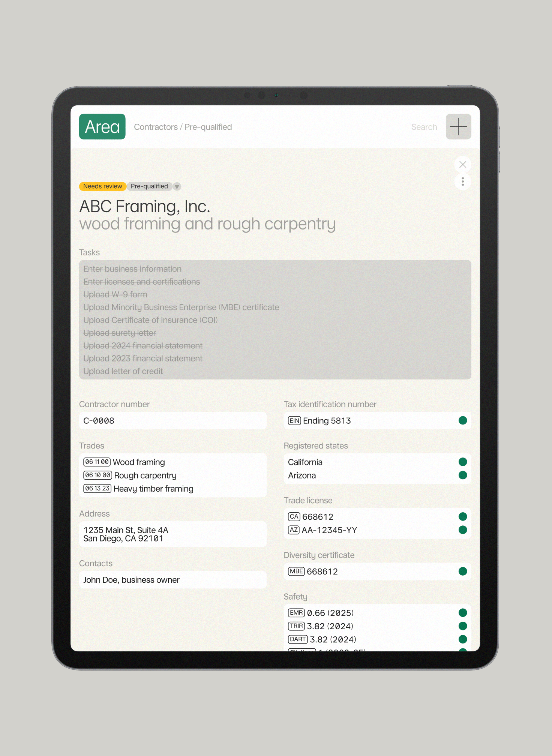Click green status dot for EIN

point(463,420)
